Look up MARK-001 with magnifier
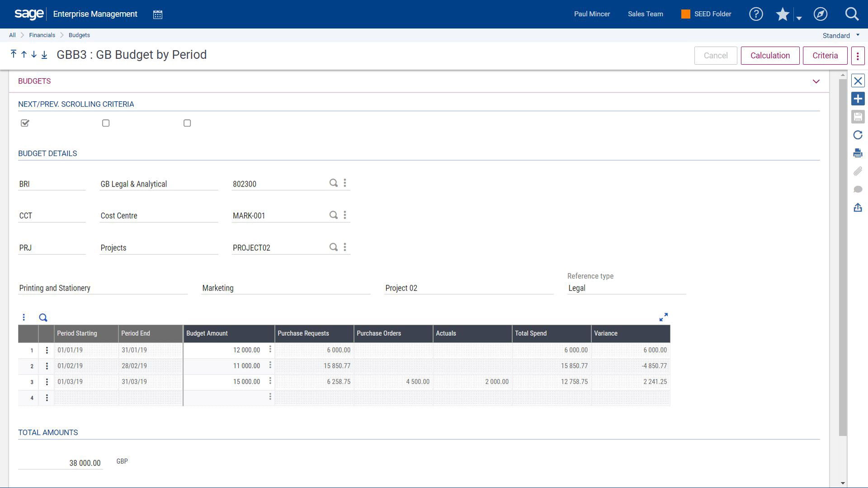Screen dimensions: 868x488 tap(333, 215)
